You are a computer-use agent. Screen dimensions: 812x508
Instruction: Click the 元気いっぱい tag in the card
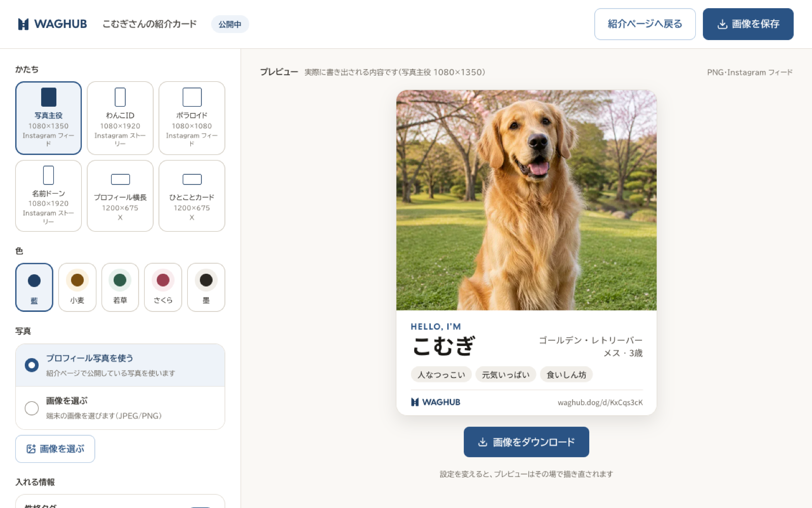[x=505, y=375]
